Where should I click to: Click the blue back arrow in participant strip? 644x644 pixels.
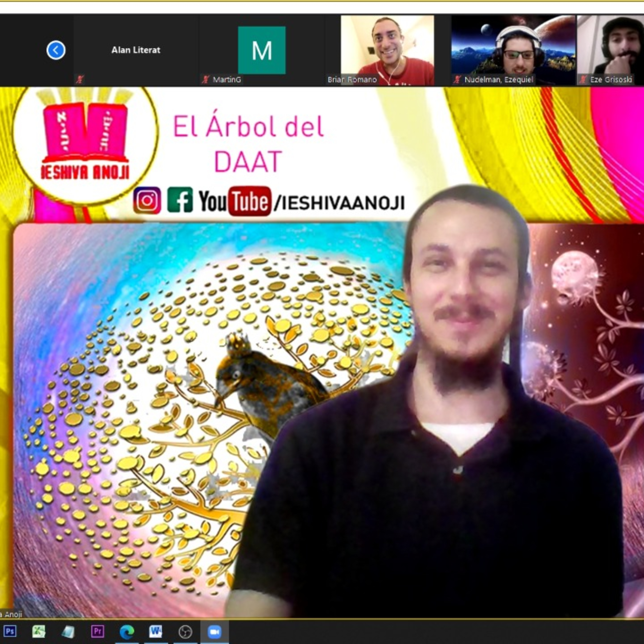click(x=56, y=50)
